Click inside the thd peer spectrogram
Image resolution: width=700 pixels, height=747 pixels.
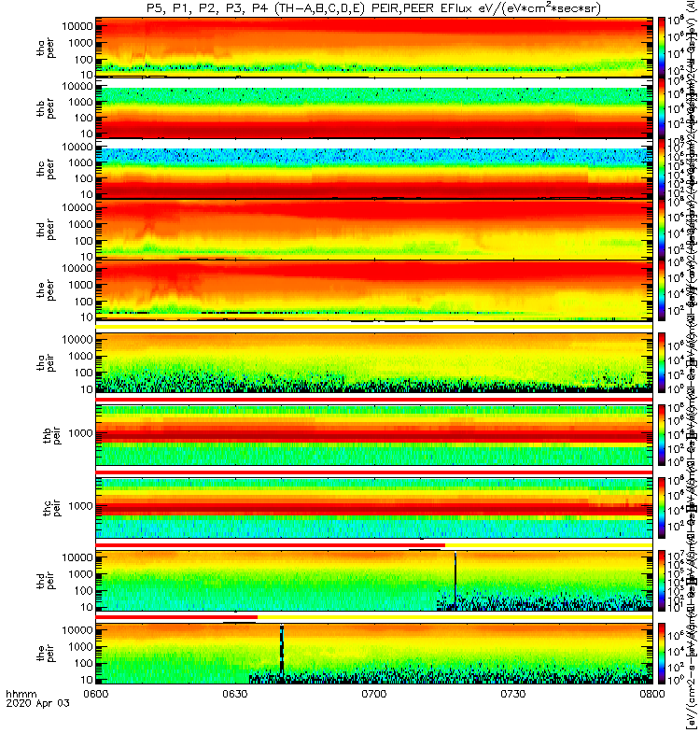[374, 229]
